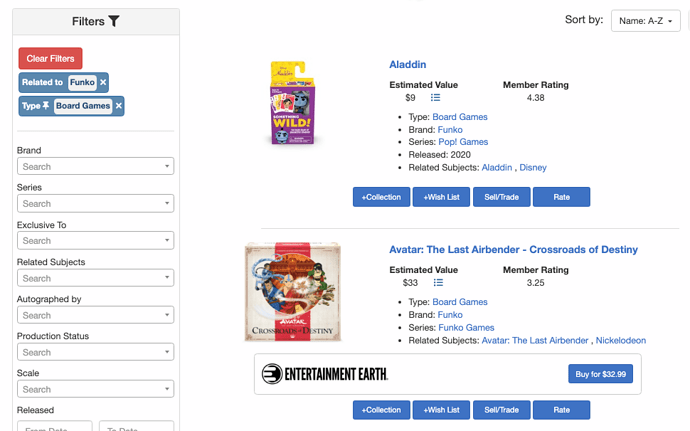
Task: Follow the Pop! Games series link
Action: pos(461,142)
